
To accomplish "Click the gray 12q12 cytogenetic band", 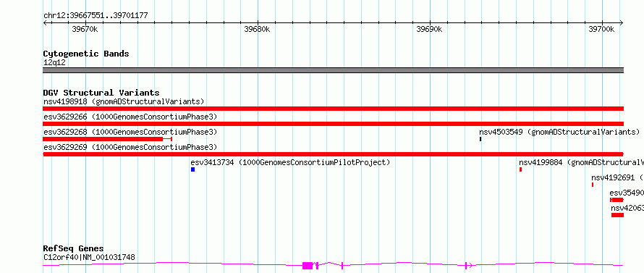I will 334,70.
